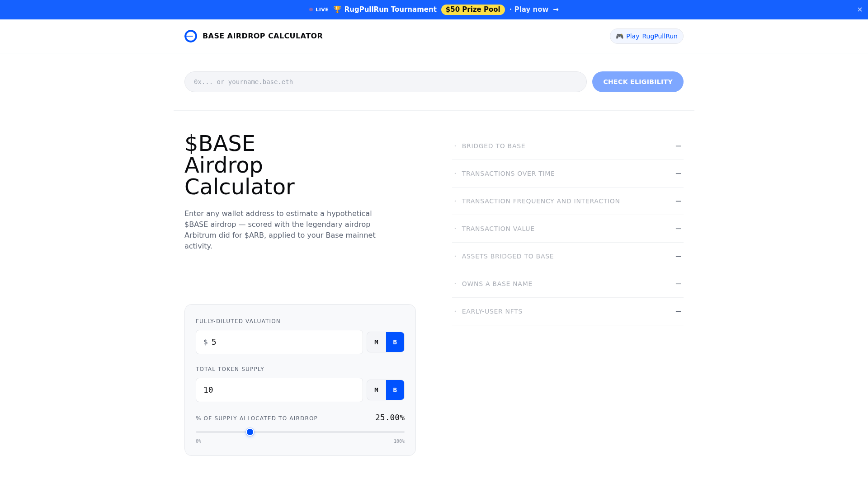Click the LIVE indicator in banner
Image resolution: width=868 pixels, height=488 pixels.
pyautogui.click(x=319, y=9)
